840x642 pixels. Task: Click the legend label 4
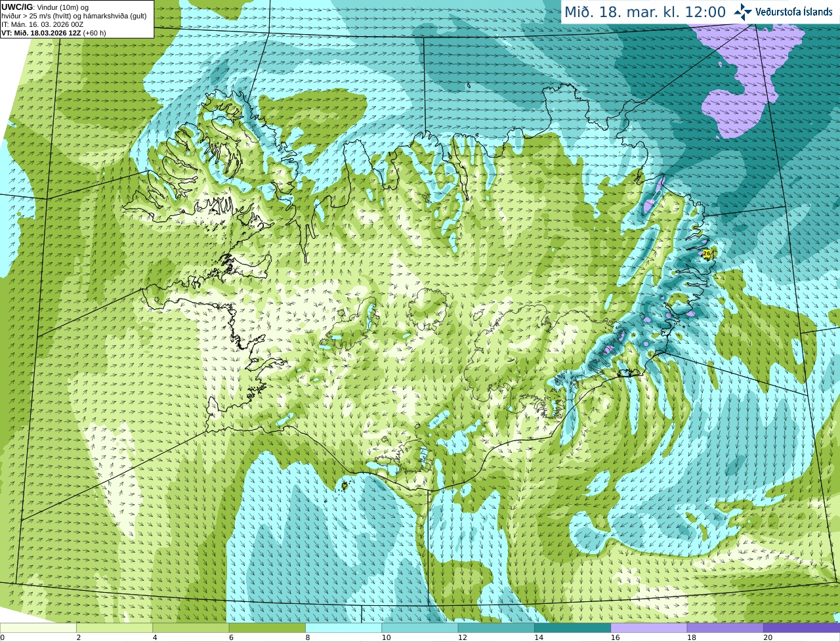click(155, 637)
